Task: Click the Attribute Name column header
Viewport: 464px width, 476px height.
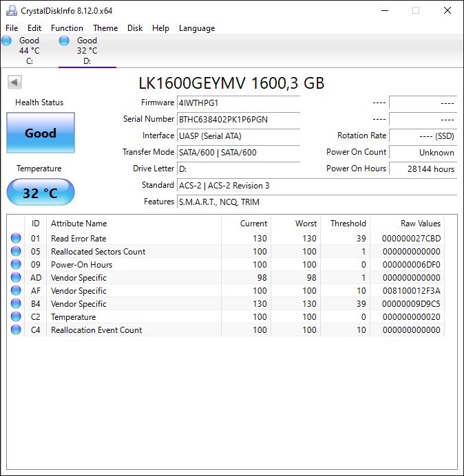Action: coord(134,224)
